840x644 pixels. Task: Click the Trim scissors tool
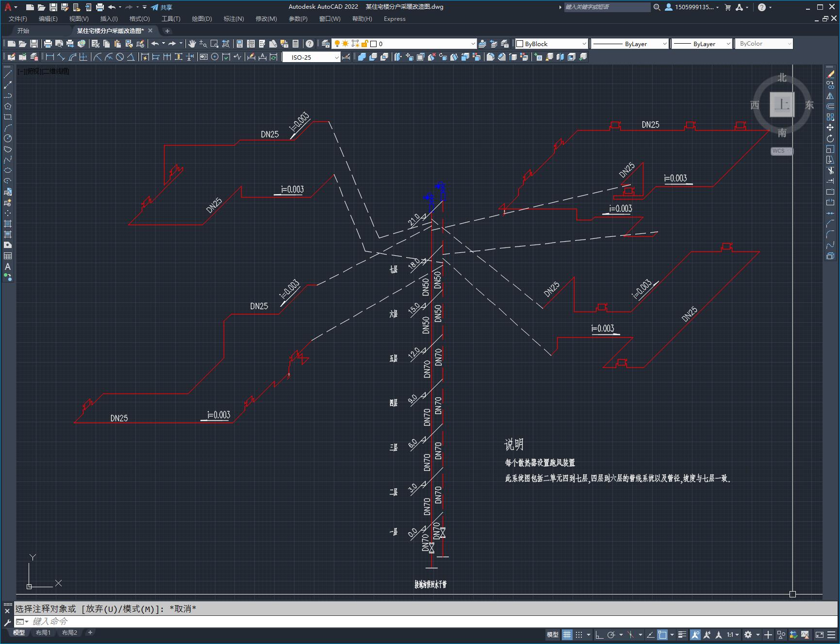point(830,170)
